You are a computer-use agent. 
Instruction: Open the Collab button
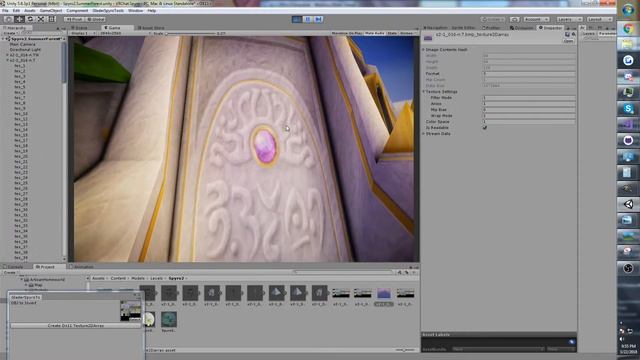tap(493, 19)
